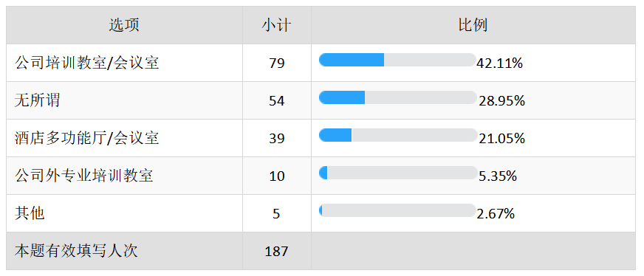
Task: Click the count value 79
Action: [x=277, y=63]
